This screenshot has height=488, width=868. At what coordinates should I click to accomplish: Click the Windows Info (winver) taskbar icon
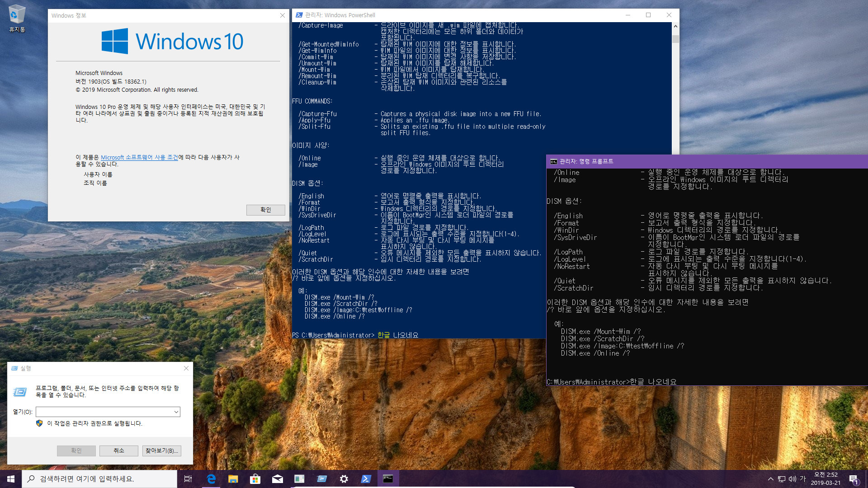point(299,479)
